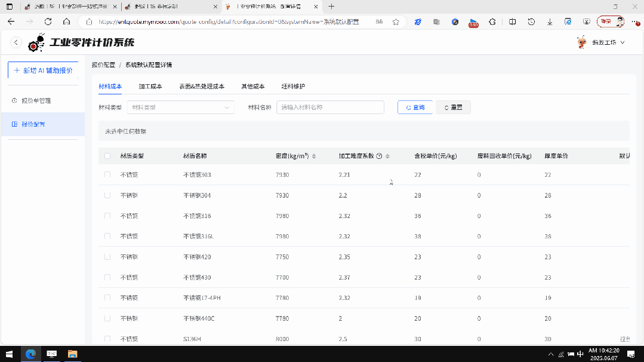
Task: Open the split screen browser icon
Action: 512,22
